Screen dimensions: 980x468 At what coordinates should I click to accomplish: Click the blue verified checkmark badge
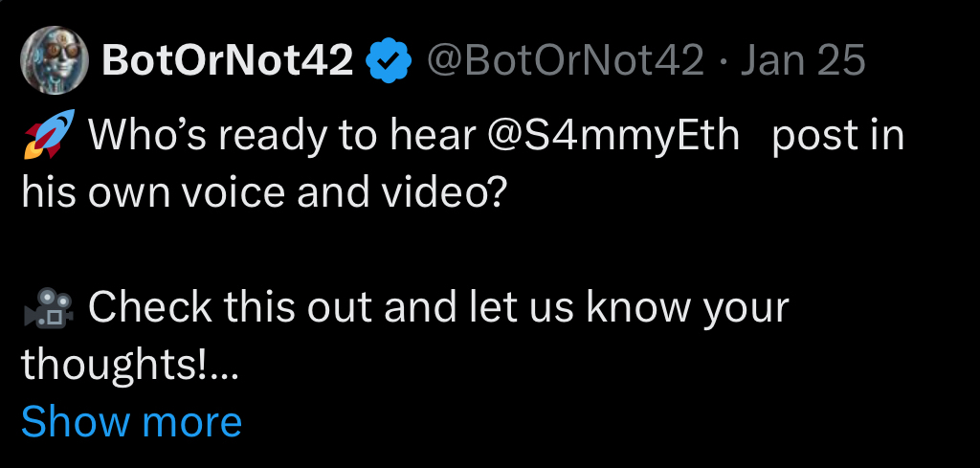tap(390, 62)
